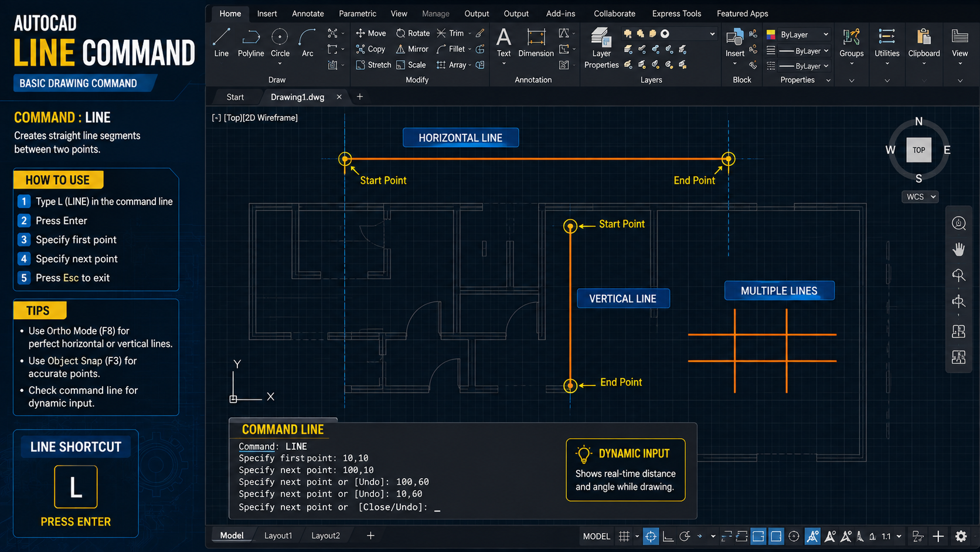Click the object color swatch in Properties
The image size is (980, 552).
(x=771, y=35)
